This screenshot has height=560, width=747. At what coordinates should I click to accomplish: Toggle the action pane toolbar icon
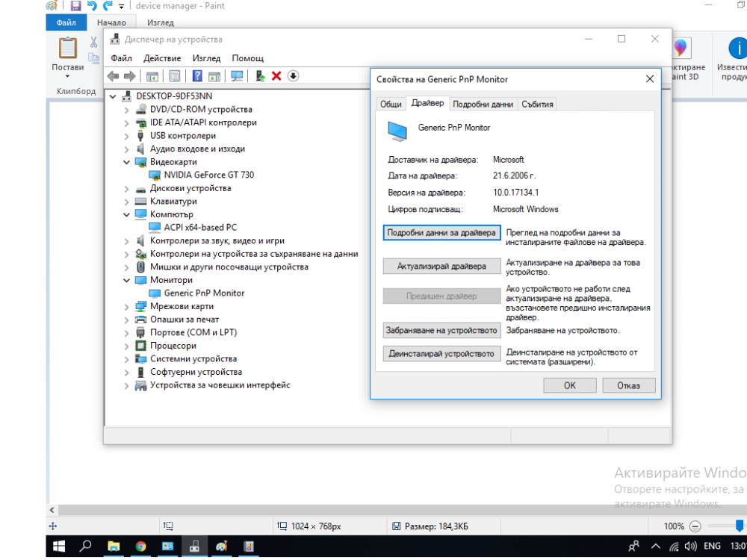click(214, 76)
